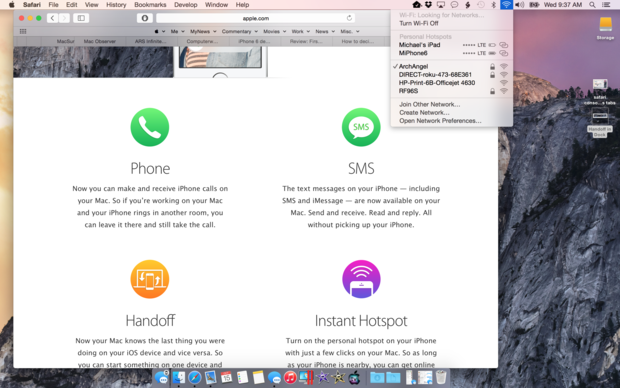
Task: Click the Messages bubble menu bar icon
Action: click(x=454, y=5)
